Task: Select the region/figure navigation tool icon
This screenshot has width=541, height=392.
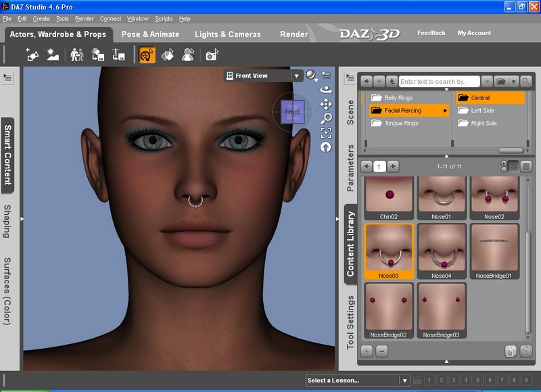Action: pyautogui.click(x=188, y=55)
